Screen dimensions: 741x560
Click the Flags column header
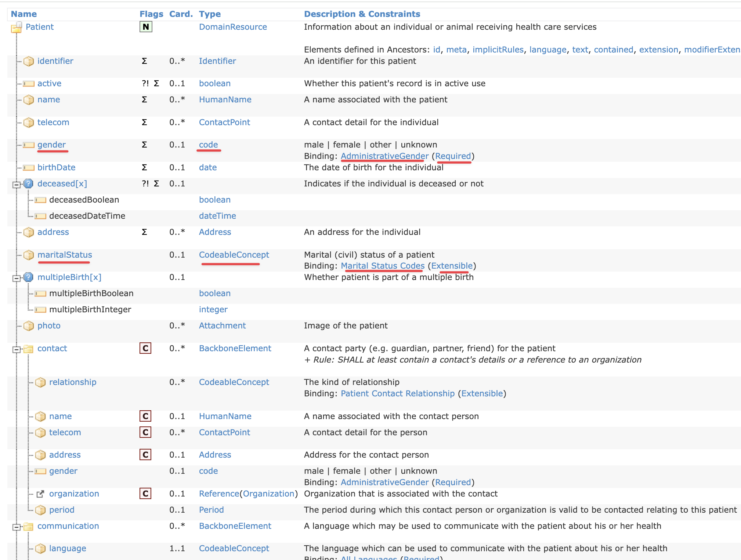(151, 14)
